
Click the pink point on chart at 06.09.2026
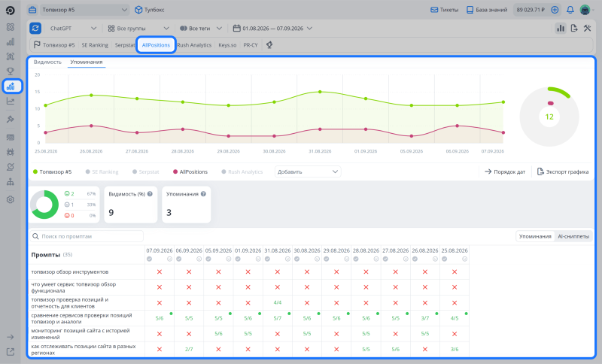point(457,126)
